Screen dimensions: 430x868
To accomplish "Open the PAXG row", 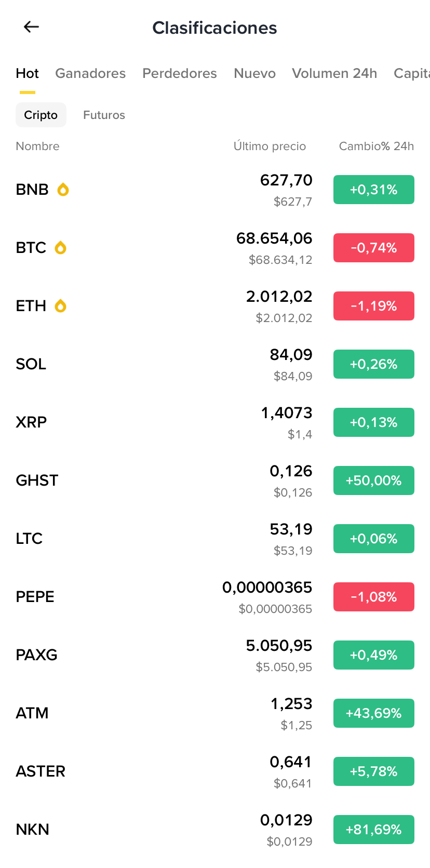I will tap(215, 655).
